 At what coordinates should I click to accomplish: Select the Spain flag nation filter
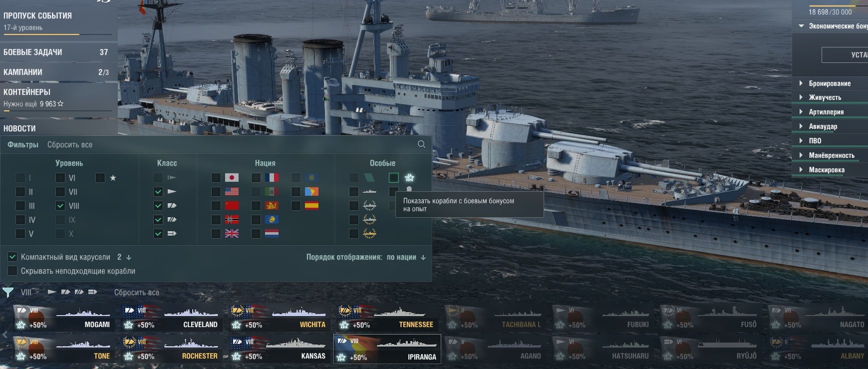(311, 206)
